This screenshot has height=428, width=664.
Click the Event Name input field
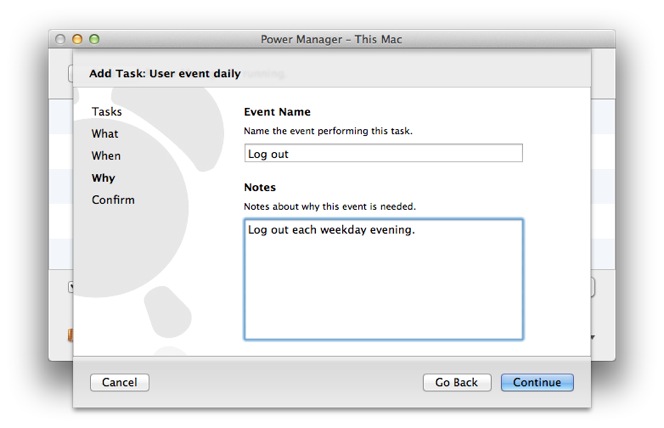pyautogui.click(x=383, y=153)
